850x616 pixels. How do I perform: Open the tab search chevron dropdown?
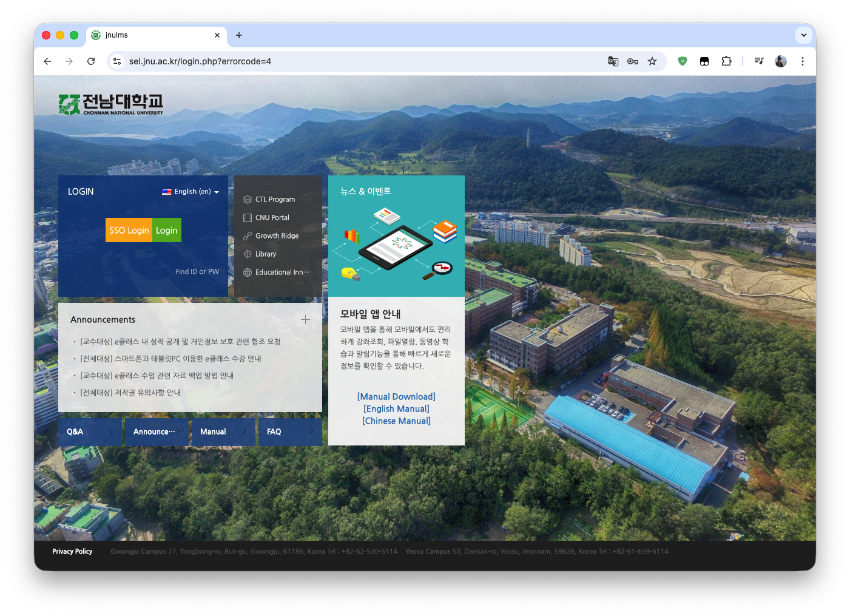tap(803, 35)
